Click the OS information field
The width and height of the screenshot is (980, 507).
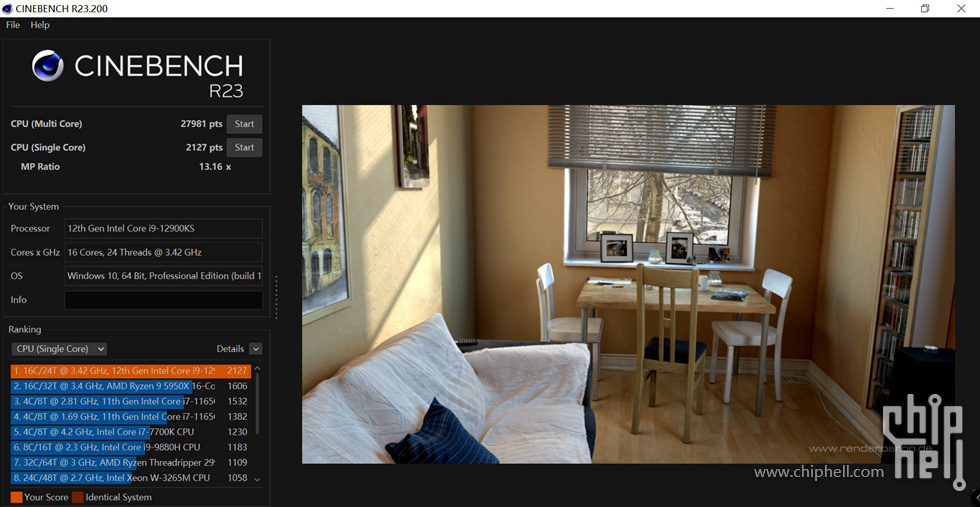pyautogui.click(x=164, y=276)
